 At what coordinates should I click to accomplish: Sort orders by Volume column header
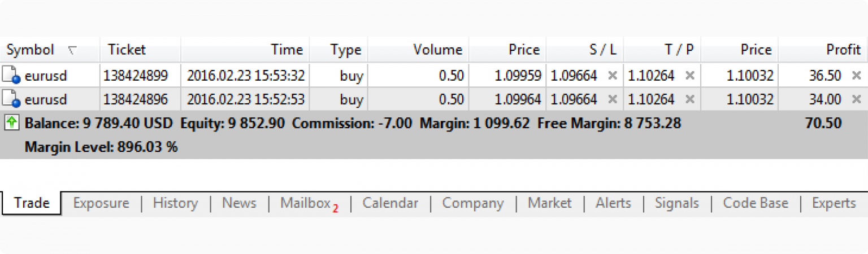click(x=437, y=50)
